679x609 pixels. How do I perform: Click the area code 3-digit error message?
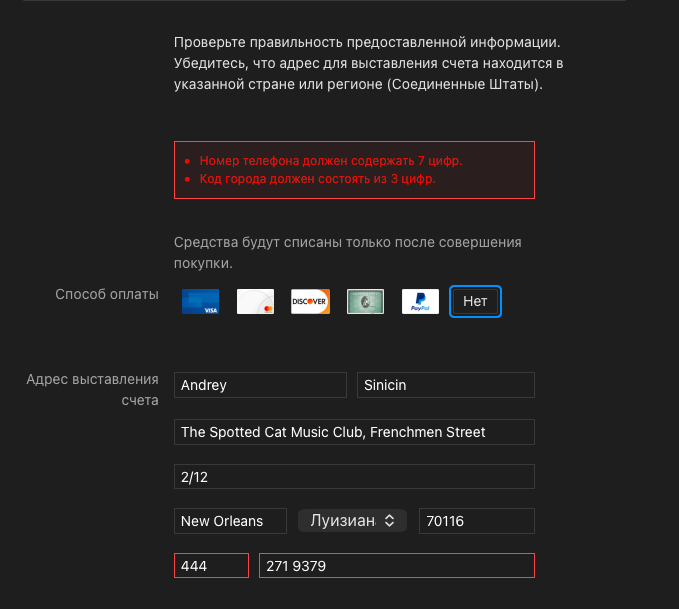(317, 180)
